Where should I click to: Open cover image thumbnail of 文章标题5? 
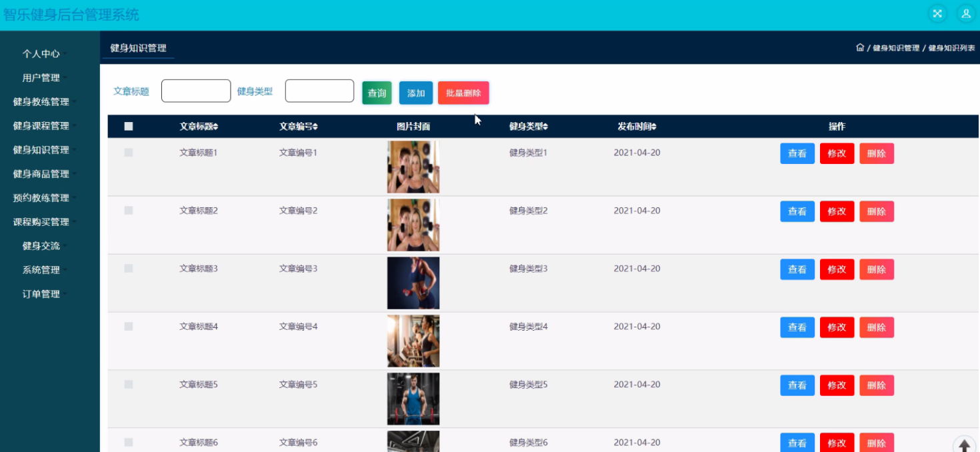(x=413, y=399)
